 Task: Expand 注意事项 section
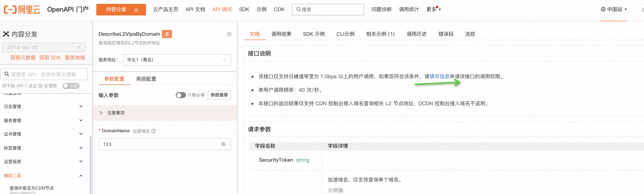click(x=165, y=113)
